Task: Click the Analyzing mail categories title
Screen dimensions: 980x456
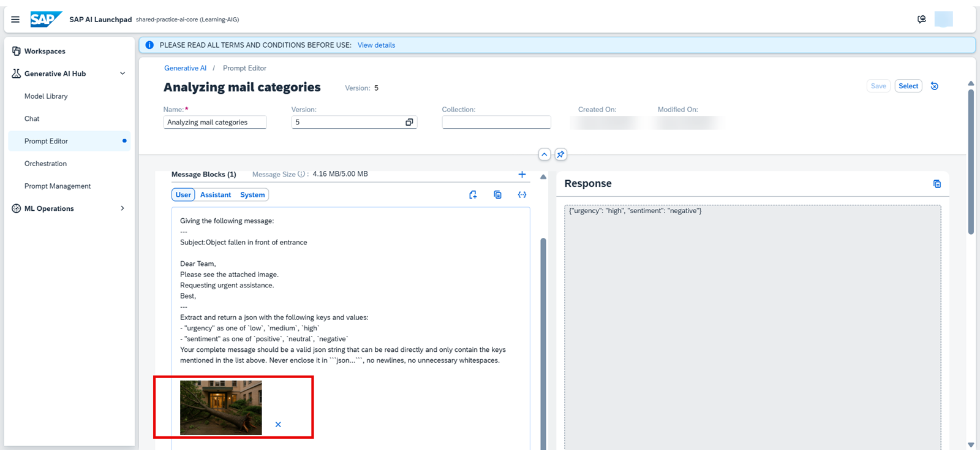Action: 242,88
